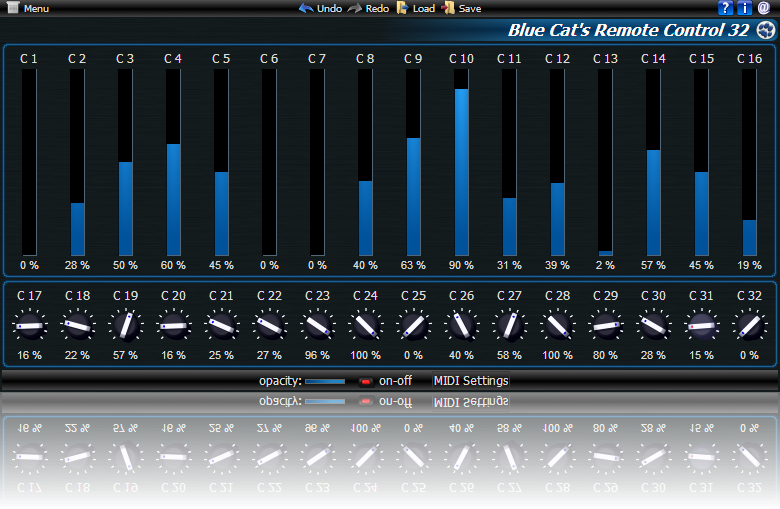This screenshot has width=780, height=509.
Task: Click the C 25 knob
Action: [x=413, y=325]
